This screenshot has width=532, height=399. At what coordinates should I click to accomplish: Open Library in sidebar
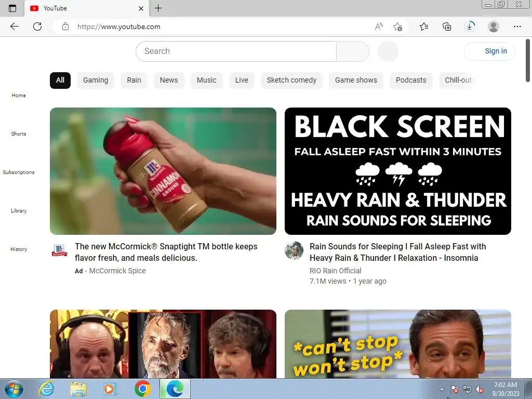coord(19,211)
